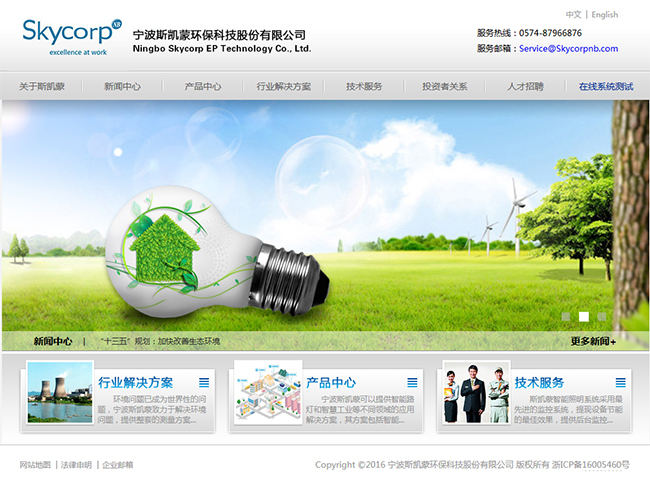Click the service staff photo thumbnail

coord(475,392)
